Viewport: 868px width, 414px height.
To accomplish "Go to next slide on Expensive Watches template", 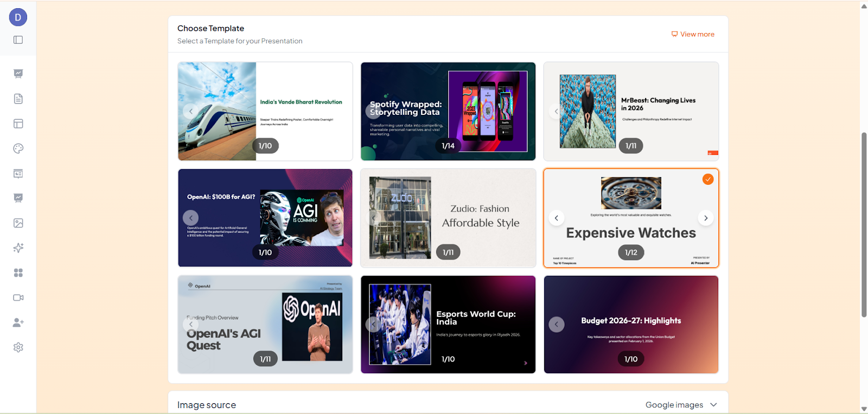I will (706, 218).
